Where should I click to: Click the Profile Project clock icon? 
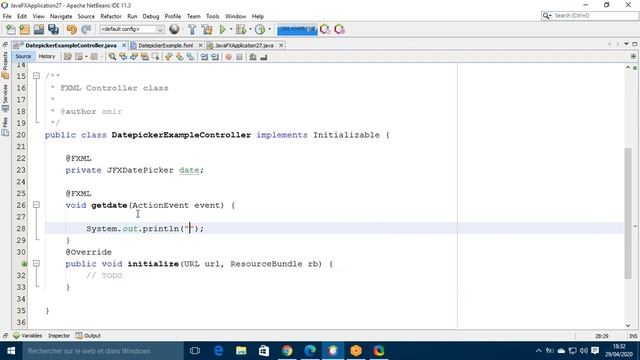click(x=260, y=29)
